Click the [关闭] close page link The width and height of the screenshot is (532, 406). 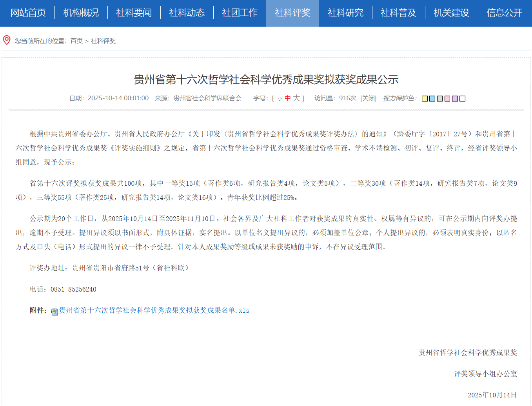[368, 98]
